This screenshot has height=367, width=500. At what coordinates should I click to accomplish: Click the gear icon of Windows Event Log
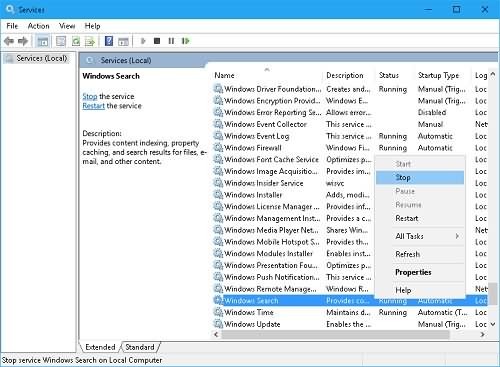(218, 136)
